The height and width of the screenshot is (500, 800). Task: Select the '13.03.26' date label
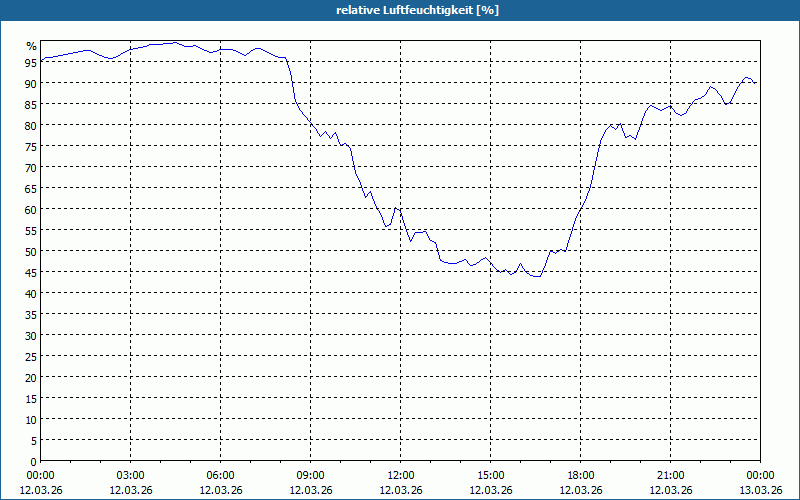click(760, 490)
